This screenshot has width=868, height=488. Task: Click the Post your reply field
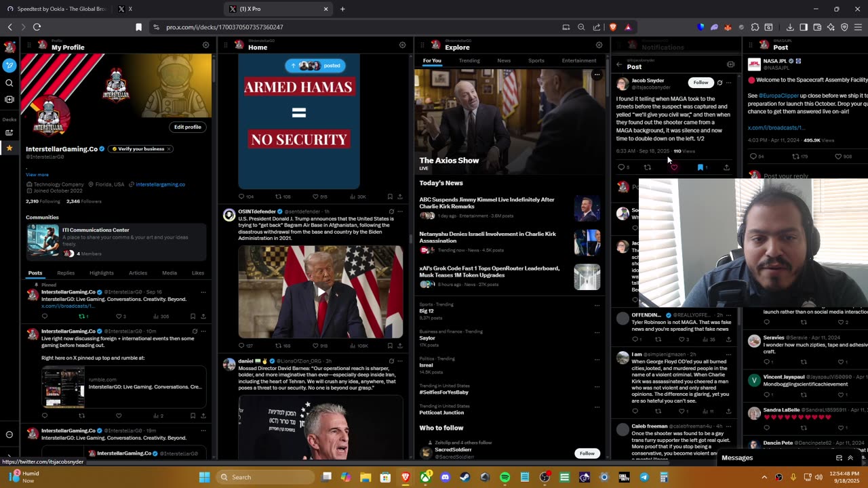(x=787, y=176)
